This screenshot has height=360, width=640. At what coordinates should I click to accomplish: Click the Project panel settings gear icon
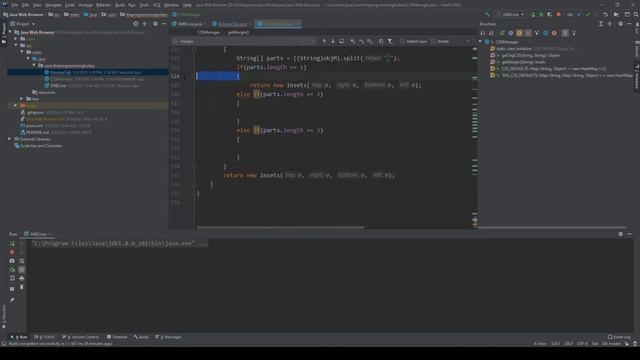coord(155,24)
